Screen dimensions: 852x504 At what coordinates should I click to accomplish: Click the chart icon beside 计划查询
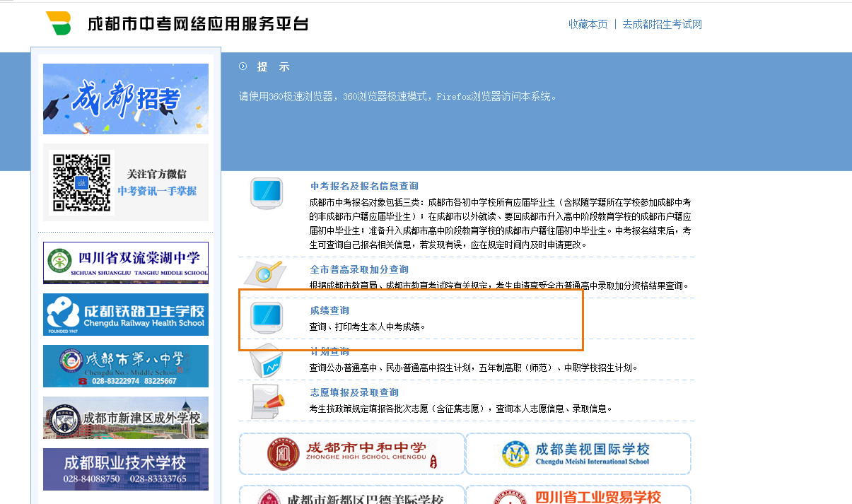267,361
